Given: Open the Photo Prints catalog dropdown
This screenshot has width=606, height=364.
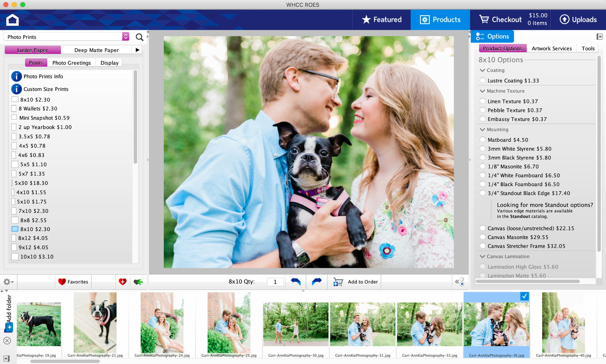Looking at the screenshot, I should pyautogui.click(x=126, y=37).
